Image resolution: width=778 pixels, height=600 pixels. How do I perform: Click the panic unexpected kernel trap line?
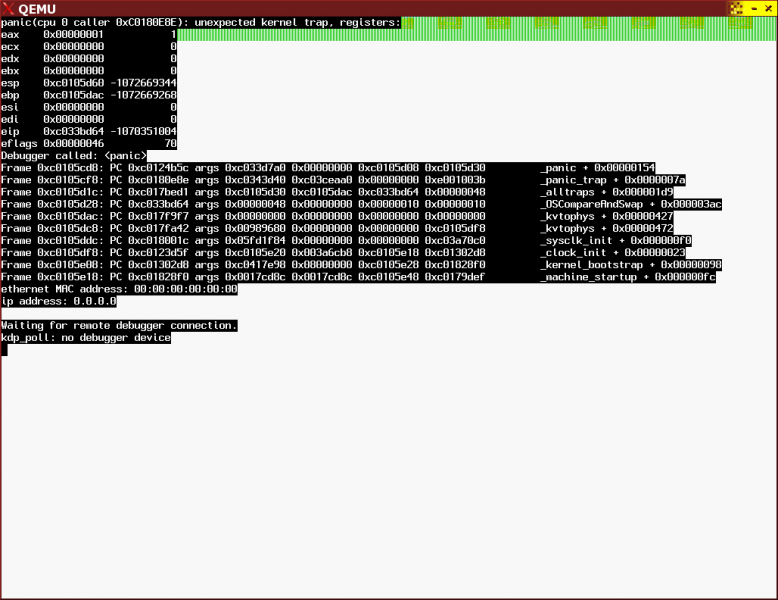200,22
